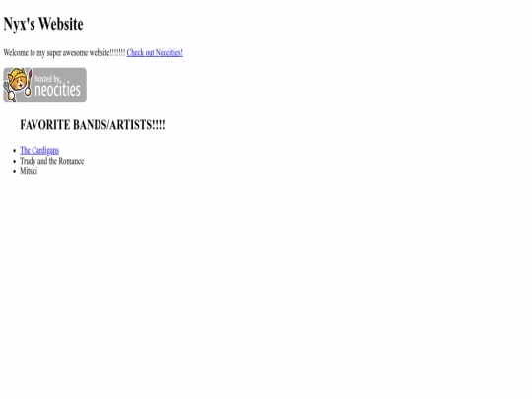Click the word "Welcome" in the intro
This screenshot has height=399, width=532.
pyautogui.click(x=16, y=53)
